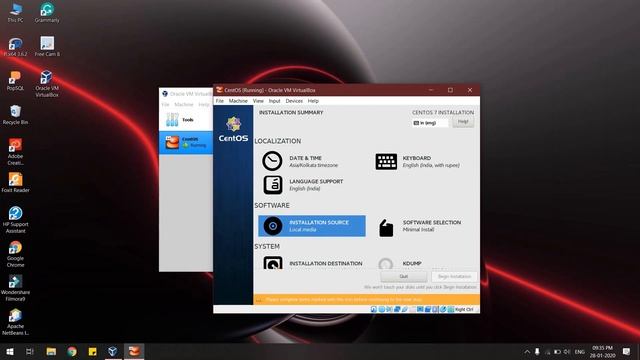Click the optical drive icon in VM status bar
This screenshot has width=640, height=360.
click(x=382, y=309)
